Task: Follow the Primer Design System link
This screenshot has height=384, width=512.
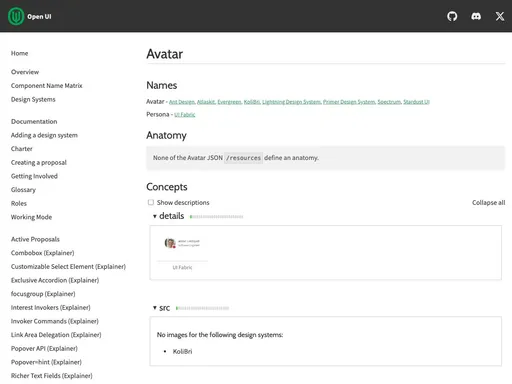Action: [x=349, y=102]
